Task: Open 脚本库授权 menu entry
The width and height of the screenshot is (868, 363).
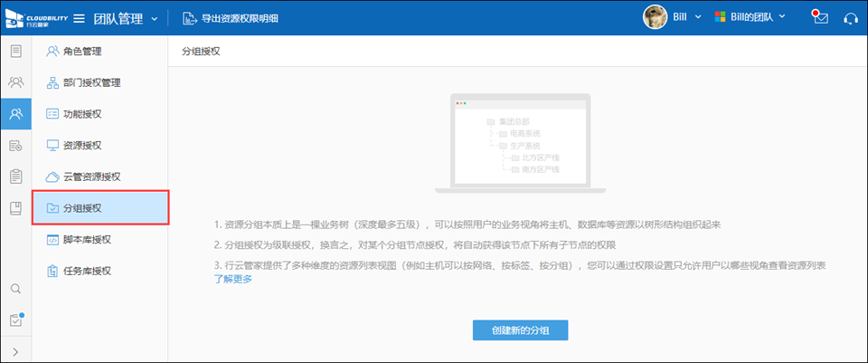Action: [x=87, y=239]
